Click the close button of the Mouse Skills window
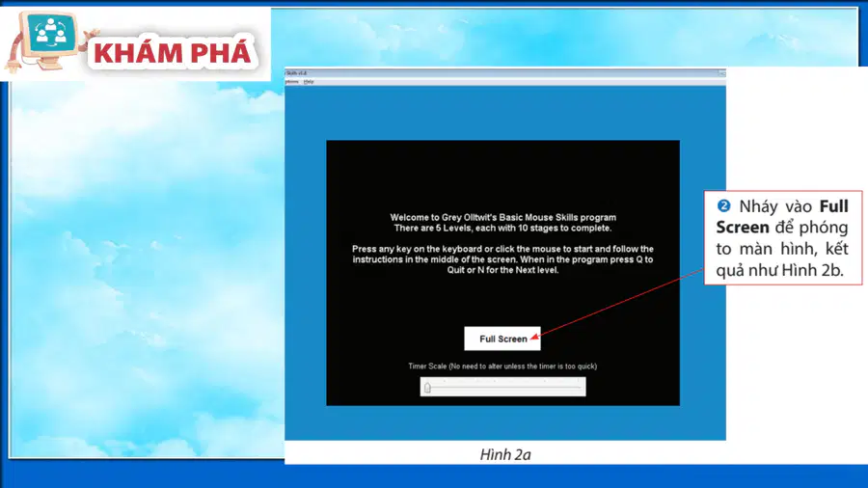 (721, 73)
